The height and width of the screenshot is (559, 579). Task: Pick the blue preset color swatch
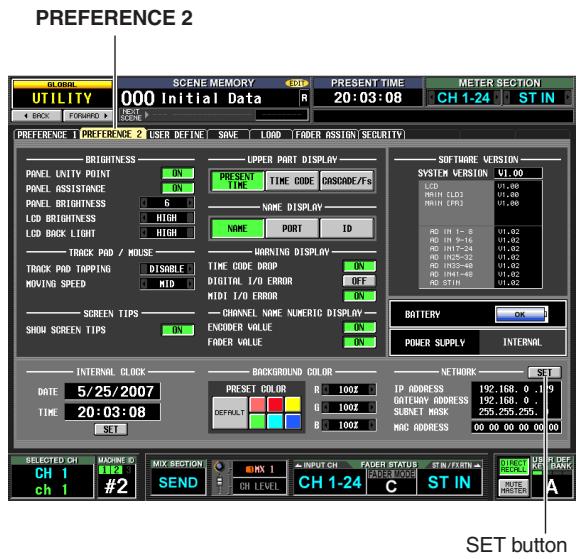pos(293,421)
